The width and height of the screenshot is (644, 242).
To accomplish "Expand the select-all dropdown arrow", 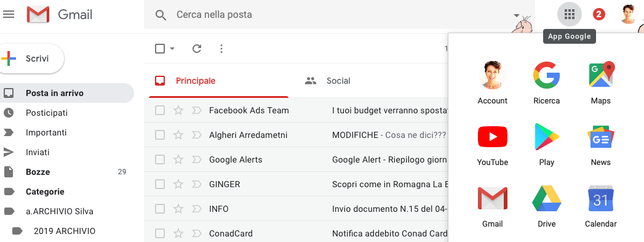I will point(172,49).
